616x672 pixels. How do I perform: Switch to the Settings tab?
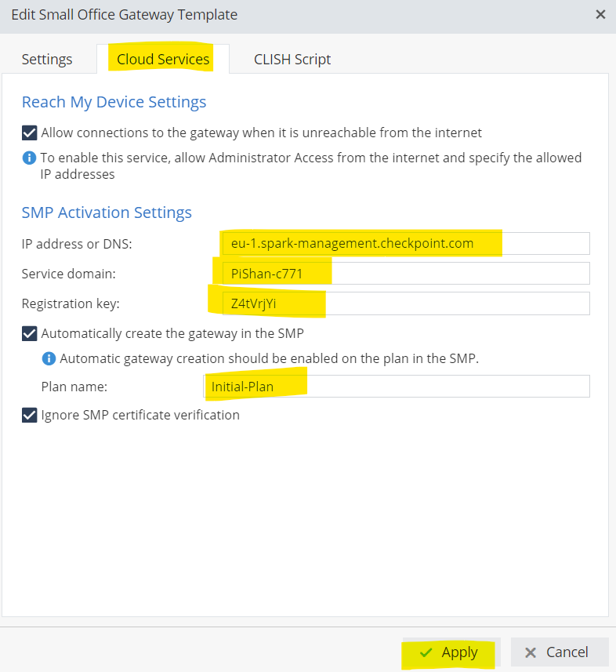tap(47, 59)
